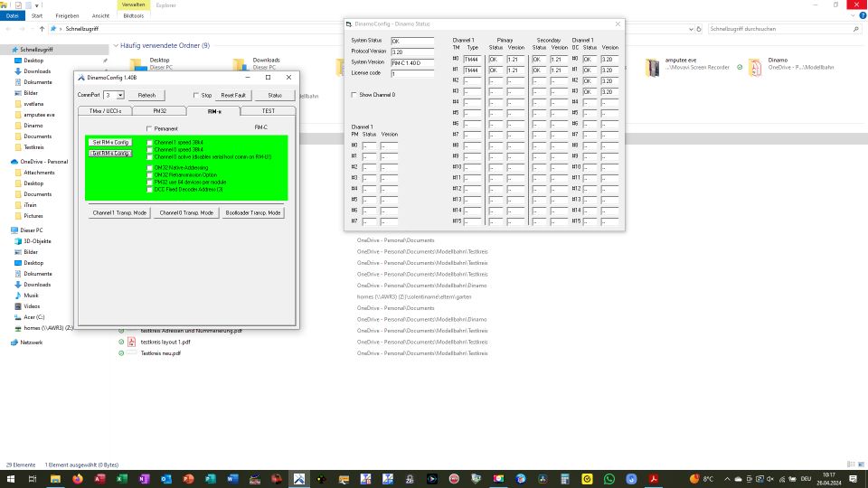Tick the Stop checkbox
The image size is (868, 488).
click(195, 95)
